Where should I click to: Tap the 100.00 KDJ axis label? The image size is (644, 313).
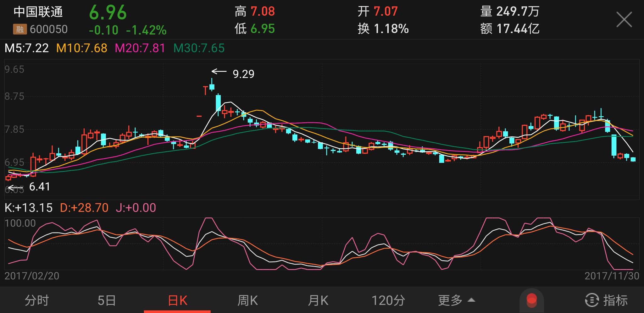pyautogui.click(x=20, y=223)
